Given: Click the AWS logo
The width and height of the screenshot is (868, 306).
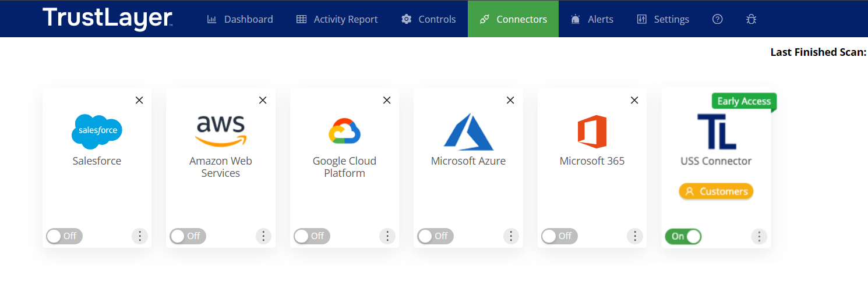Looking at the screenshot, I should [x=221, y=131].
